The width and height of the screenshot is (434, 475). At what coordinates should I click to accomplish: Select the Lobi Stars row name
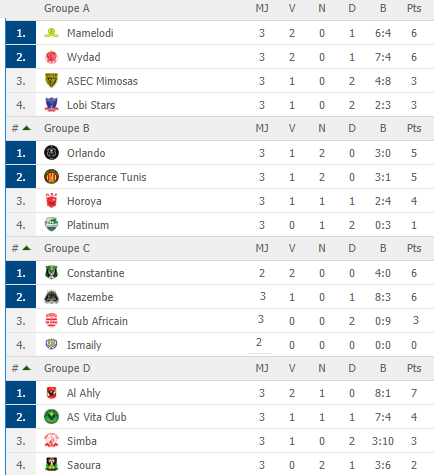tap(91, 105)
